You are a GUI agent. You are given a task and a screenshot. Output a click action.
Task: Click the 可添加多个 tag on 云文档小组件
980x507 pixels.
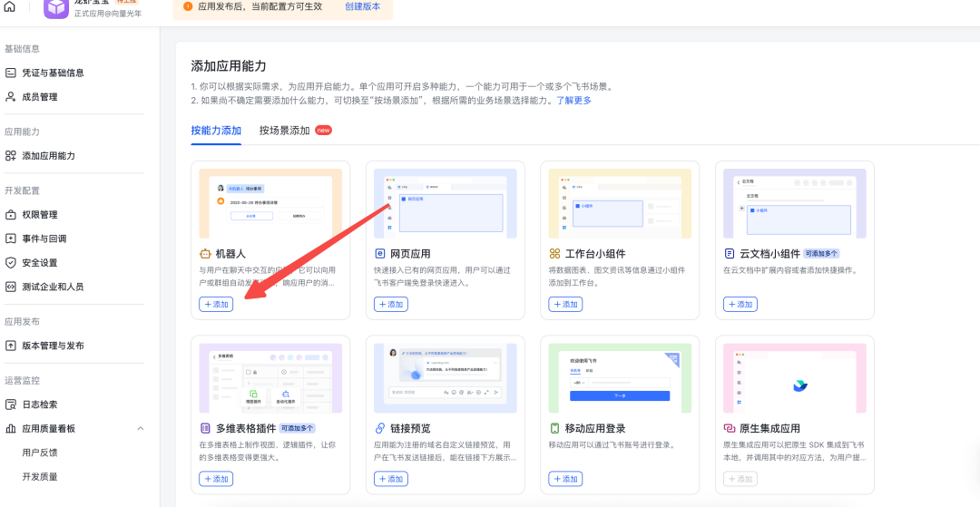click(x=821, y=254)
